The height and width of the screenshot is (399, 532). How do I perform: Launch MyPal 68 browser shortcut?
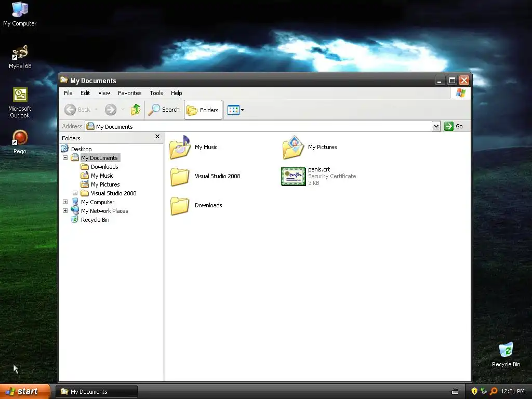[x=20, y=57]
